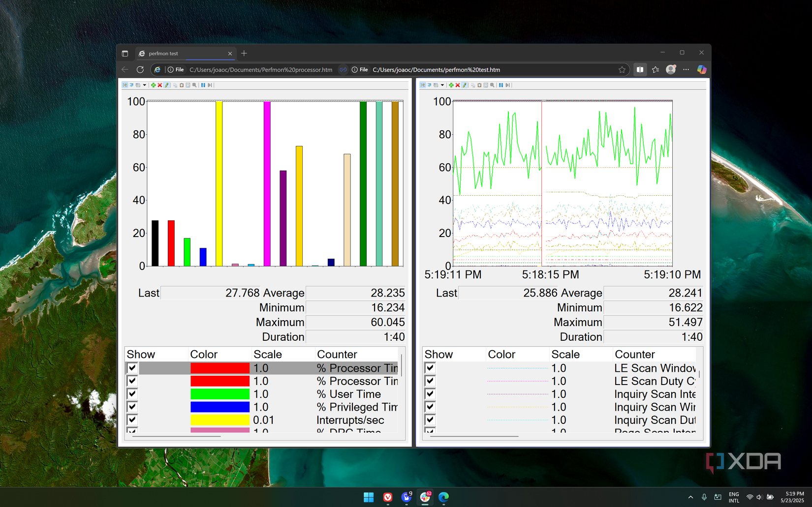
Task: Toggle the Interrupts/sec counter checkbox
Action: coord(131,420)
